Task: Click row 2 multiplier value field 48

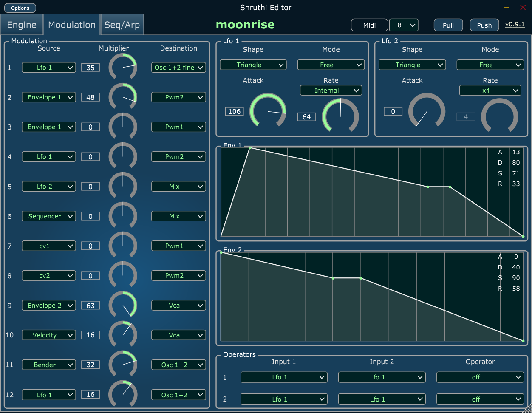Action: 91,97
